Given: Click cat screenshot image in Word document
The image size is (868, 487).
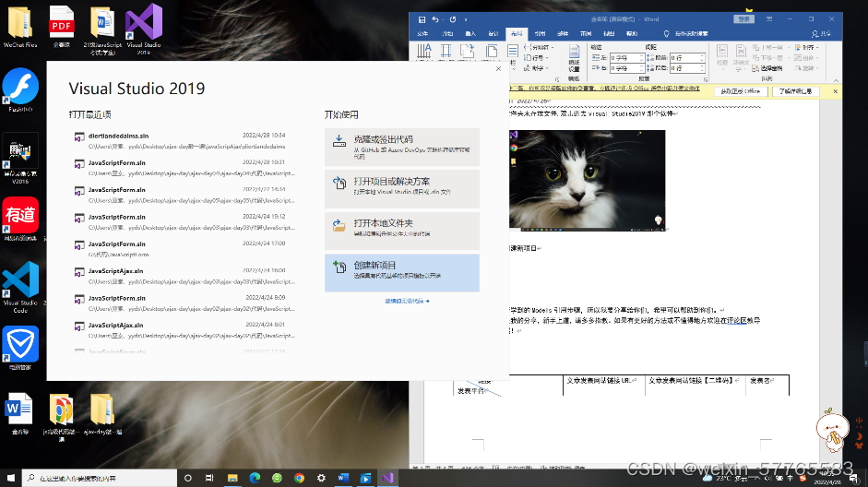Looking at the screenshot, I should [587, 181].
